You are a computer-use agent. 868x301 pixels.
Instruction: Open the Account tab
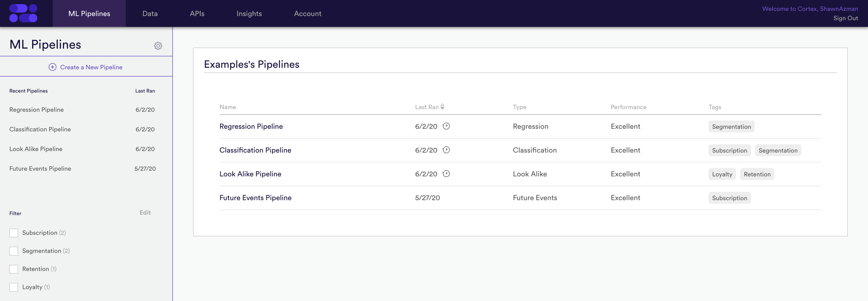click(308, 13)
